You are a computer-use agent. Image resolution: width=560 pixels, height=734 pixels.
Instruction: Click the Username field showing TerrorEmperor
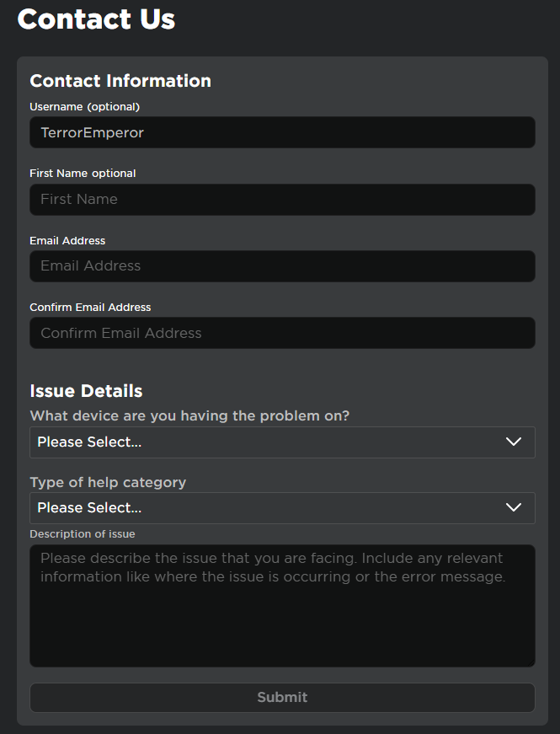click(282, 132)
